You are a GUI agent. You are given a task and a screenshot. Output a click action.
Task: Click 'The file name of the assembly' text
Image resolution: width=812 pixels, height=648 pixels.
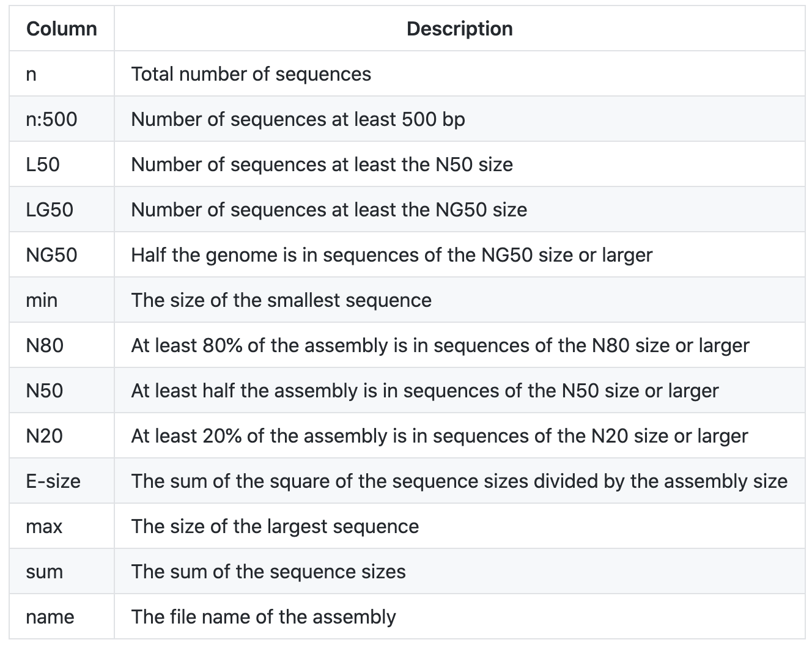(264, 617)
